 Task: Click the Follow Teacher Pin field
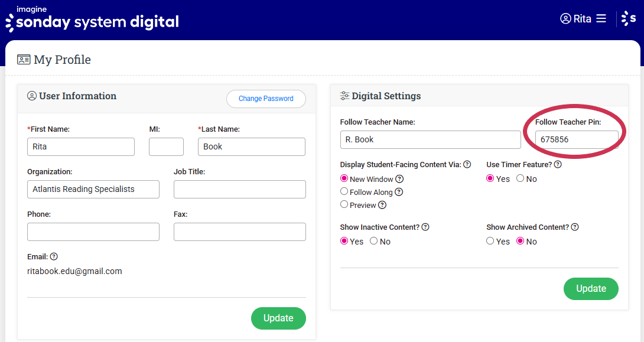(576, 140)
